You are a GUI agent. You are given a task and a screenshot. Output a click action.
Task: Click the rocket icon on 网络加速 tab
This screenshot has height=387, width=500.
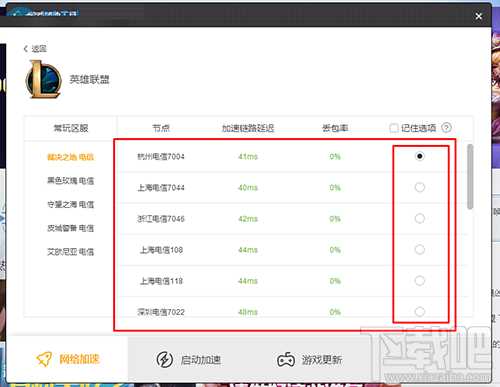pyautogui.click(x=44, y=359)
